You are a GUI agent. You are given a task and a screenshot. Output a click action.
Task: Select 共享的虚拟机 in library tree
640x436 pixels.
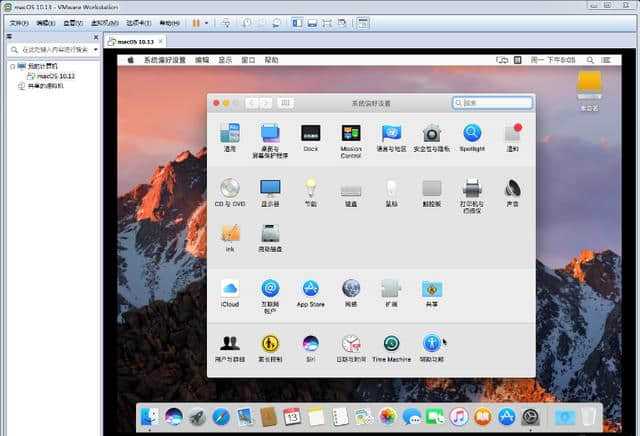pos(41,86)
